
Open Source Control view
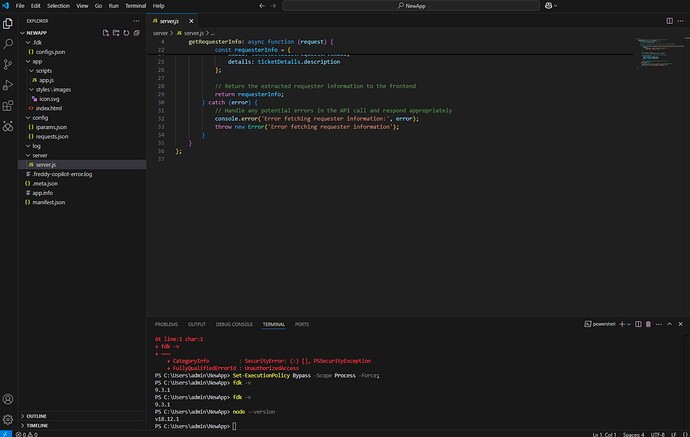point(8,64)
